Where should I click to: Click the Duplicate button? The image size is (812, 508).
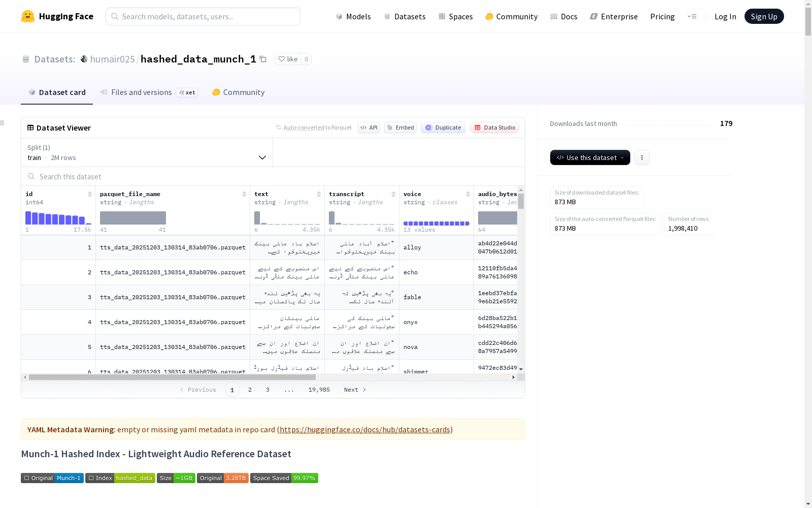tap(443, 128)
